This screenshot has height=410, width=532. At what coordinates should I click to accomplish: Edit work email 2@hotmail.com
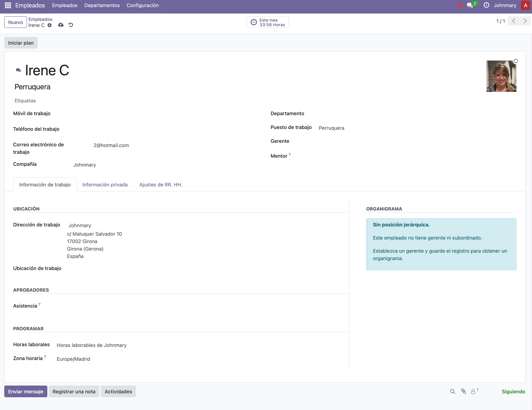(x=111, y=145)
